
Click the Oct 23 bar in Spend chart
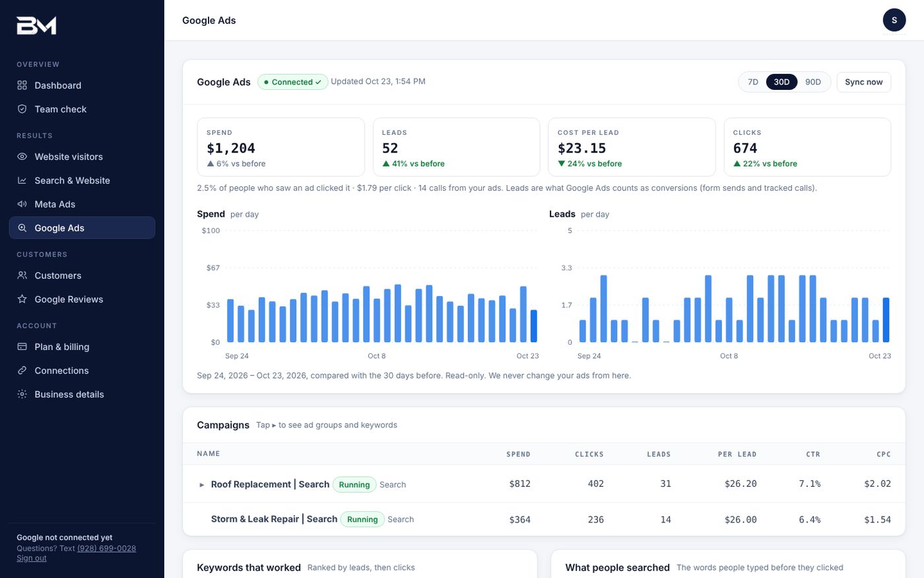pos(533,326)
